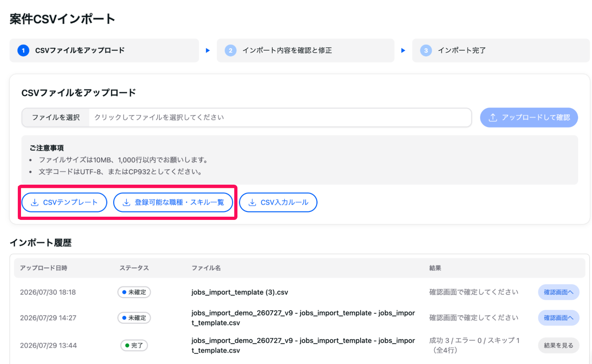Click result text in jobs_import_template (3).csv row
This screenshot has height=364, width=592.
pyautogui.click(x=474, y=292)
